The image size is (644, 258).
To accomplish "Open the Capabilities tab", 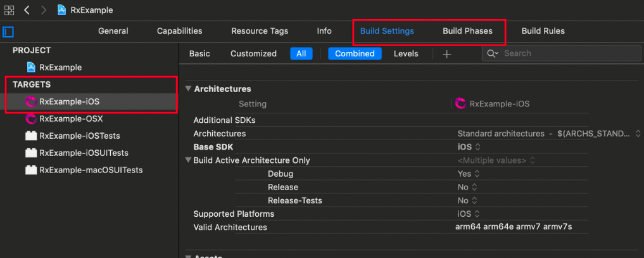I will click(179, 31).
